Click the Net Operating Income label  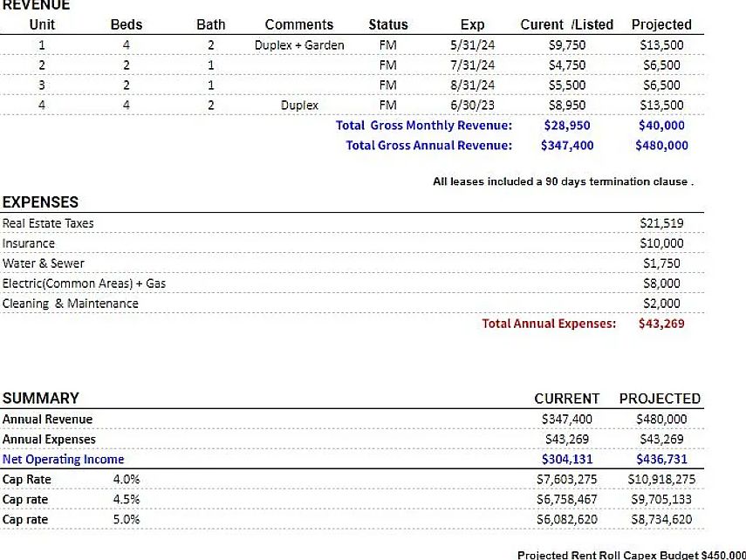(x=63, y=459)
